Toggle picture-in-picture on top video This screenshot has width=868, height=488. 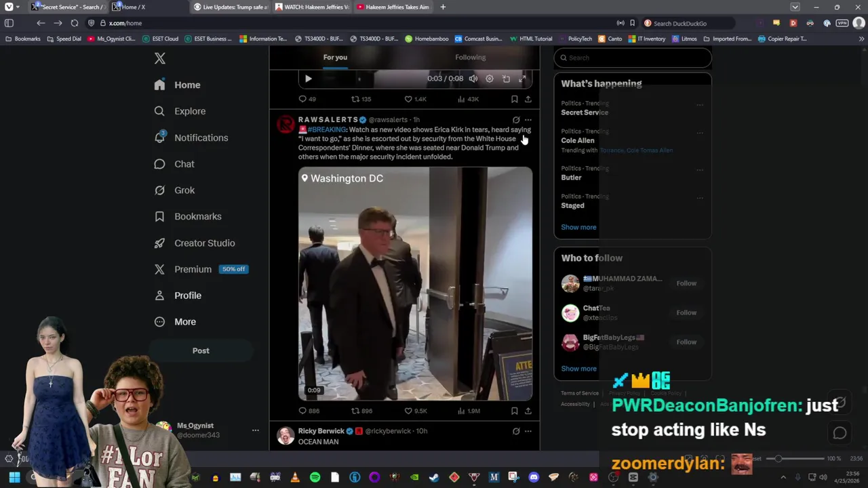coord(506,79)
